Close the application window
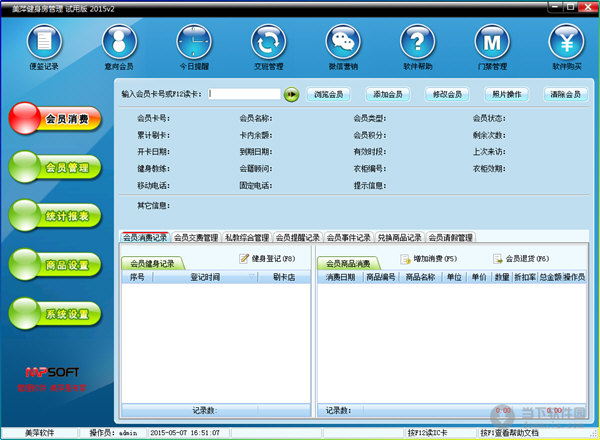Viewport: 600px width, 440px height. [x=588, y=7]
